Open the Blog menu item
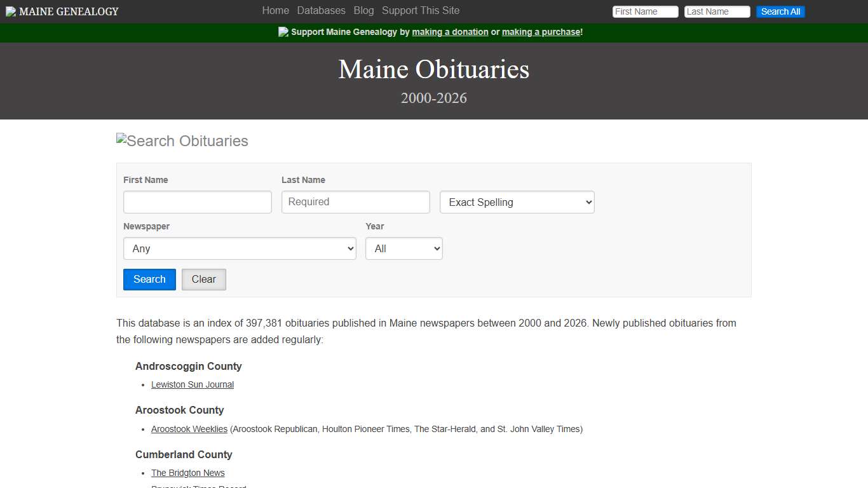Viewport: 868px width, 488px height. (x=363, y=11)
